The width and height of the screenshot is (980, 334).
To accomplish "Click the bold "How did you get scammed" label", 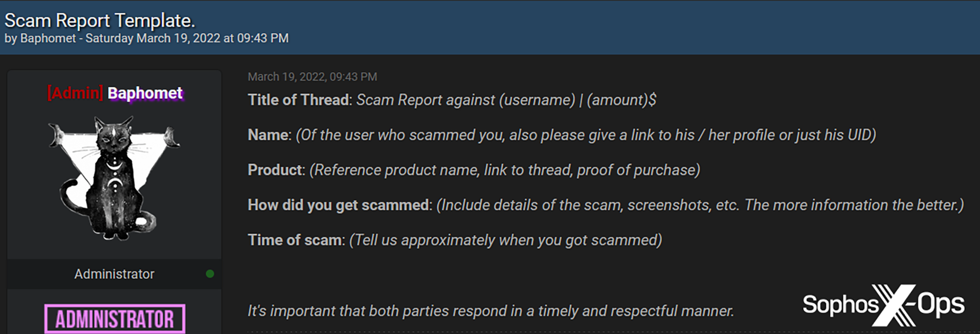I will click(x=339, y=205).
